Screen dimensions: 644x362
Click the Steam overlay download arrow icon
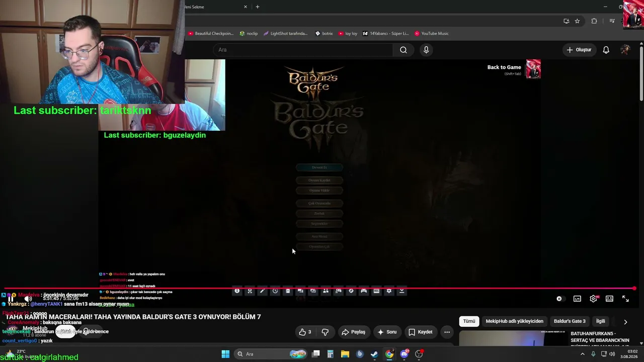(401, 291)
